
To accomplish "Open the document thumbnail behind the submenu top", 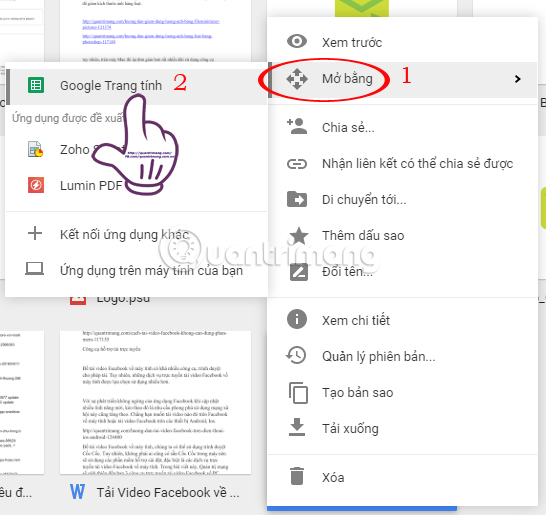I will click(155, 31).
